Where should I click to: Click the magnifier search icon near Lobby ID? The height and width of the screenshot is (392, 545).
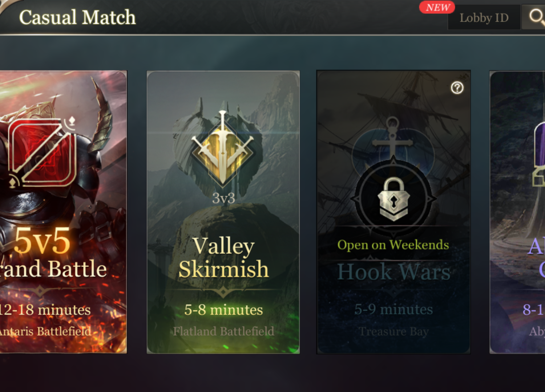(535, 17)
